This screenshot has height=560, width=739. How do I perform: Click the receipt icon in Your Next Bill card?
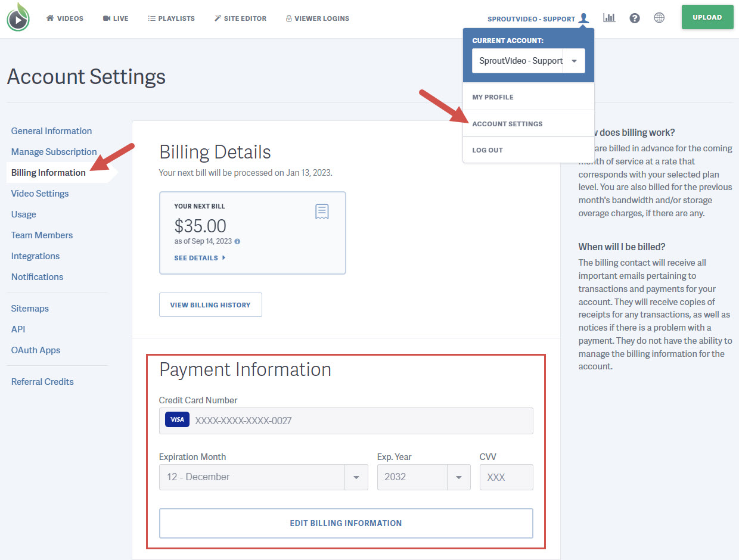pyautogui.click(x=322, y=211)
